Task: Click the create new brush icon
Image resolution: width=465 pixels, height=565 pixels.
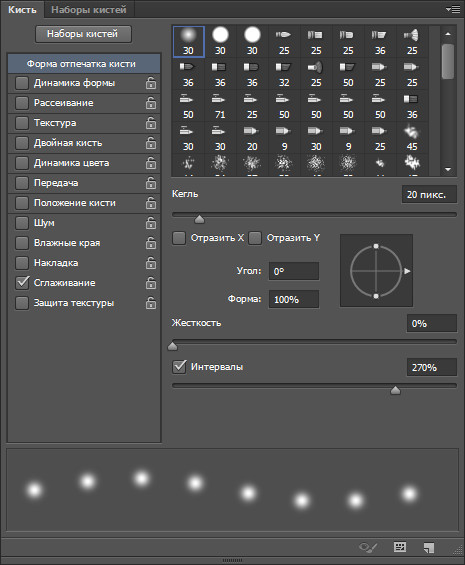Action: (429, 547)
